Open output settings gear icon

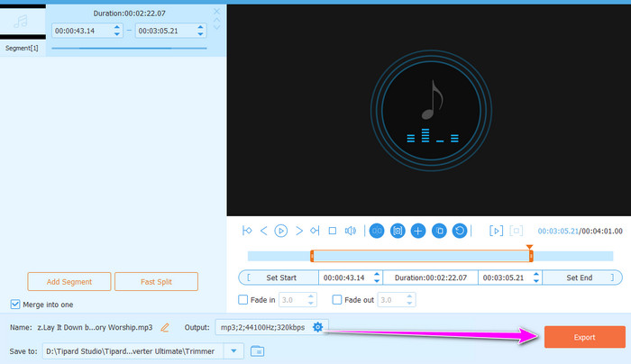pyautogui.click(x=317, y=326)
